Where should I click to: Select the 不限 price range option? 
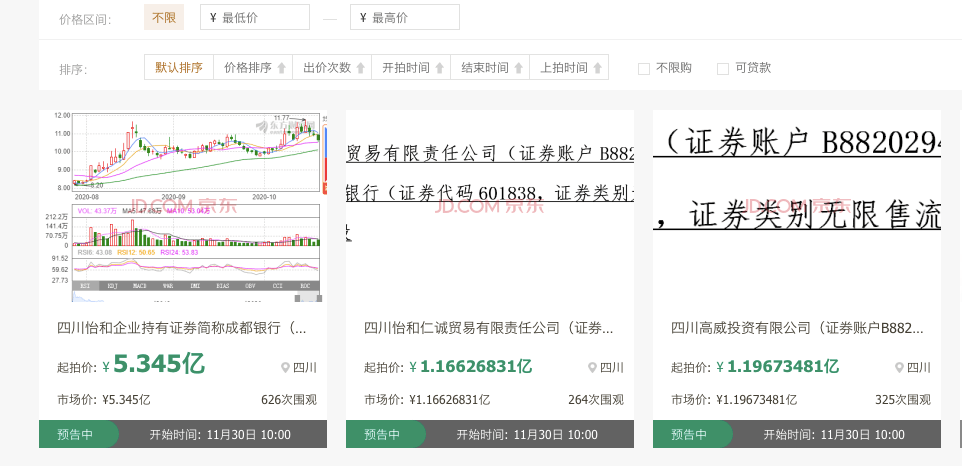tap(164, 18)
